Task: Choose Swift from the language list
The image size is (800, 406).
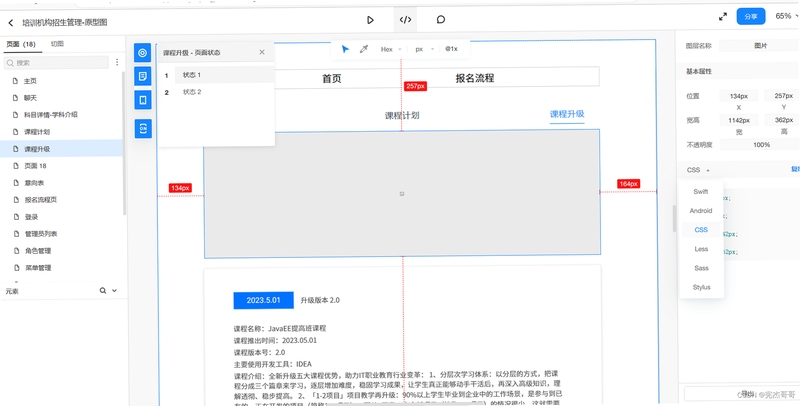Action: 701,192
